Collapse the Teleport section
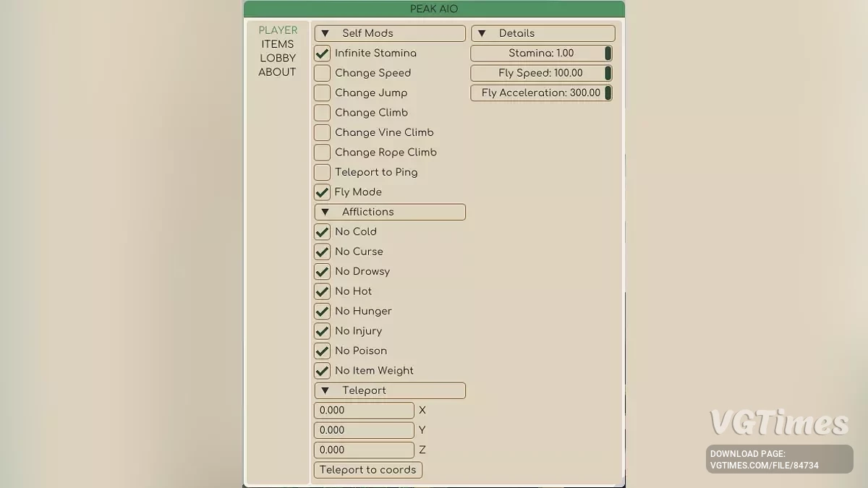 325,390
